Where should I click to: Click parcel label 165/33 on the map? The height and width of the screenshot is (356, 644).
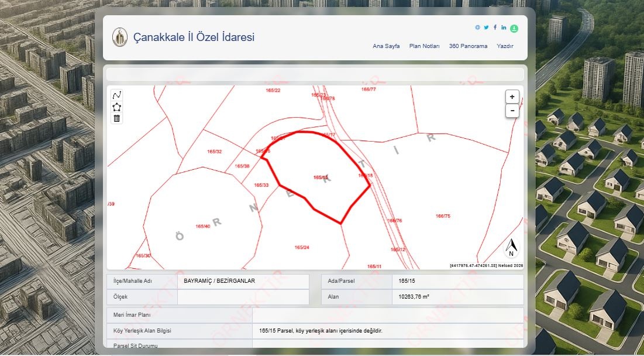(261, 185)
